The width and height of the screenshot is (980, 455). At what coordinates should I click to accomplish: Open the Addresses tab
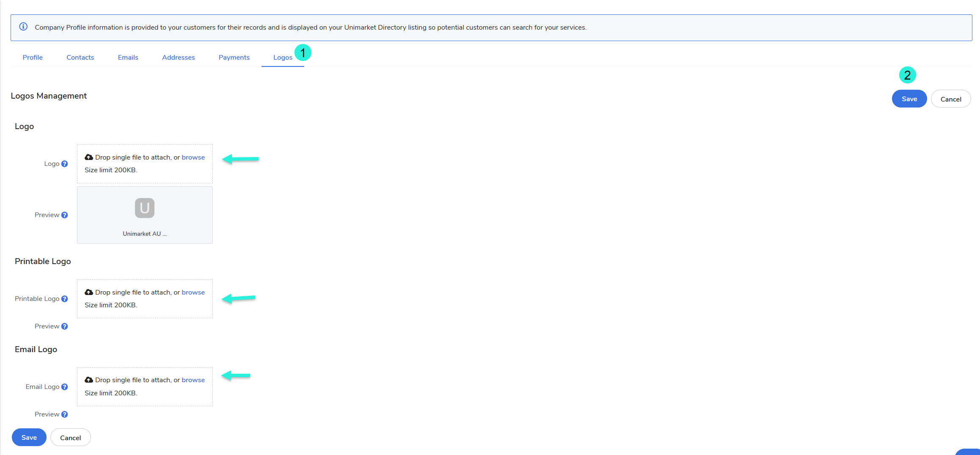point(178,58)
